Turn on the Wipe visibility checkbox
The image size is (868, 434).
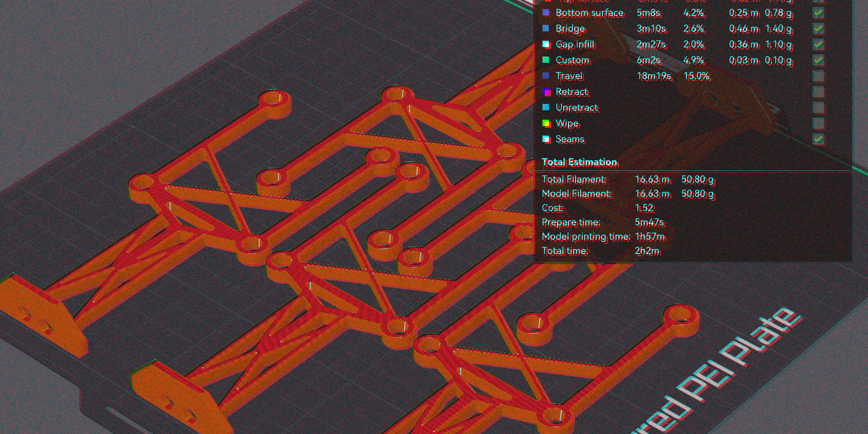(x=818, y=123)
